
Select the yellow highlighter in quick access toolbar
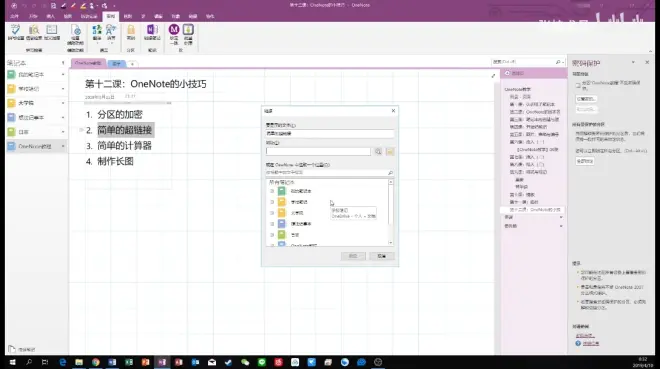coord(83,6)
